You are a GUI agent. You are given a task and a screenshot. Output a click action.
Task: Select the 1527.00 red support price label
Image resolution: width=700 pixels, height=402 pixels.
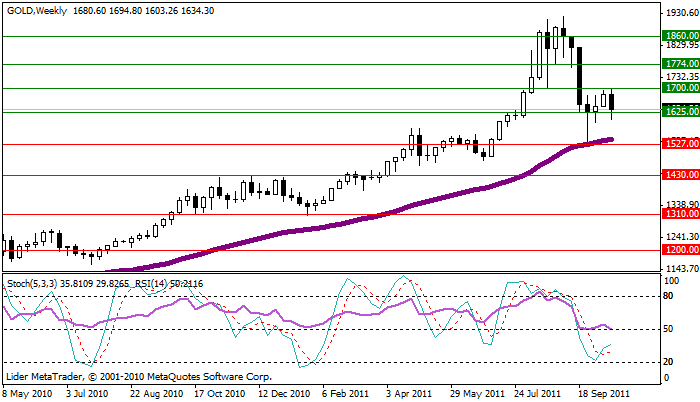tap(680, 144)
